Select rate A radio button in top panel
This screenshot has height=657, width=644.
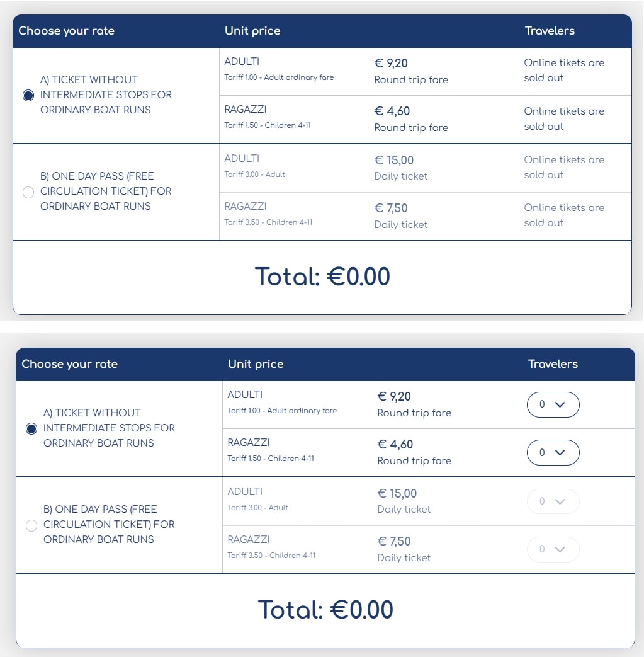tap(28, 96)
